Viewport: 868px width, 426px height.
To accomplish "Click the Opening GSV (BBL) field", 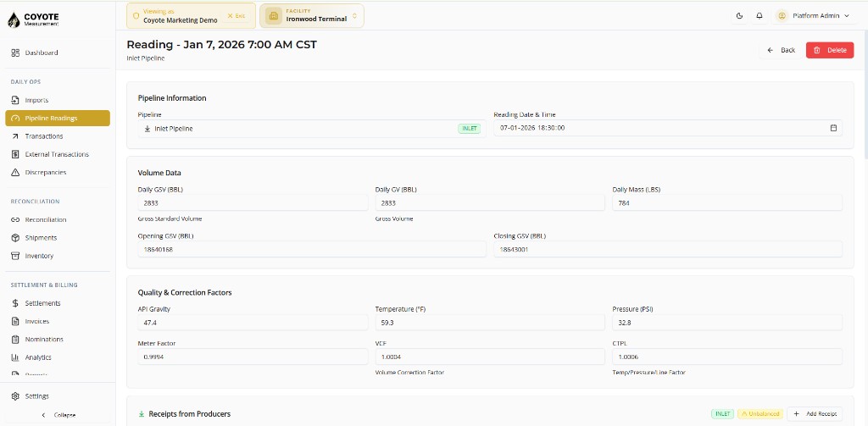I will pos(312,250).
